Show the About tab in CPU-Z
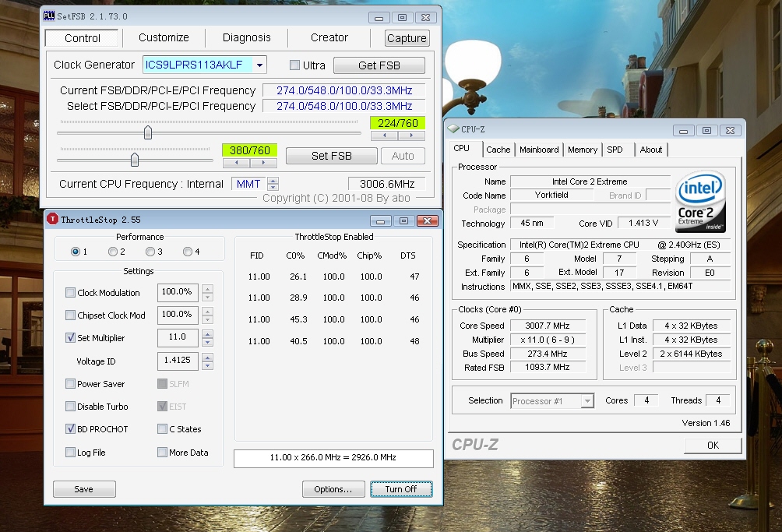 651,150
